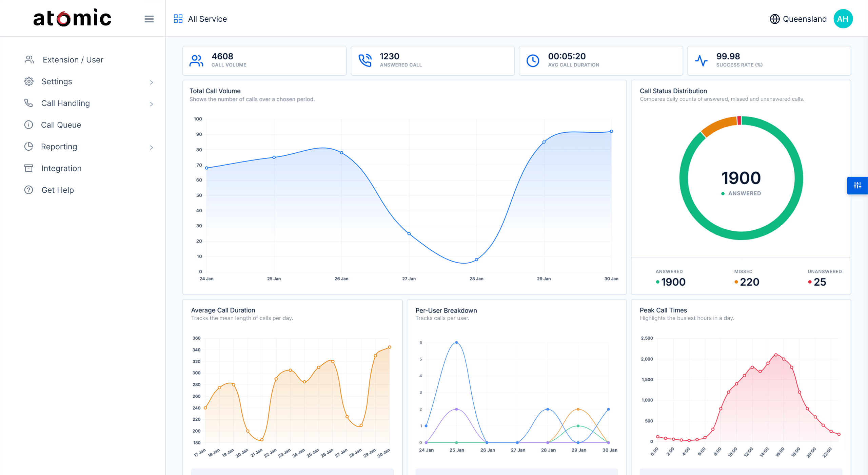
Task: Click the hamburger menu icon
Action: (149, 19)
